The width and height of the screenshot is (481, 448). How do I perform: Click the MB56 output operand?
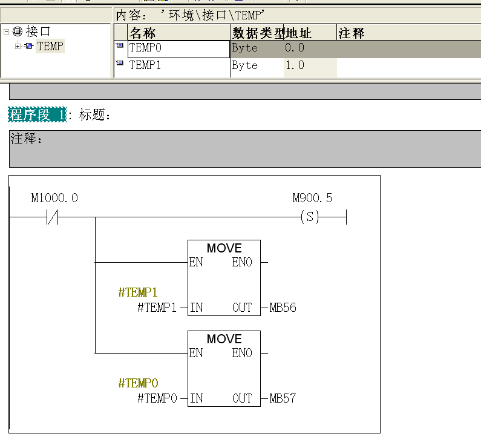(283, 308)
